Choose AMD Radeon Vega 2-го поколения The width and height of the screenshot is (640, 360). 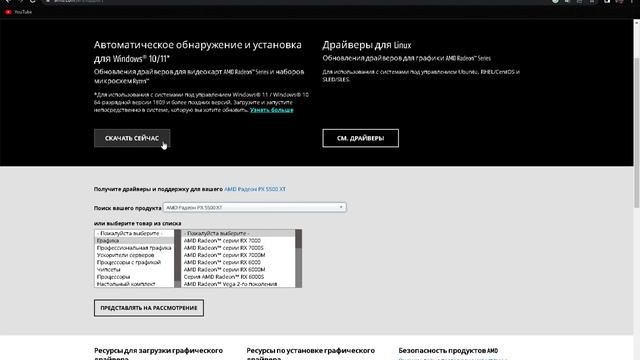coord(238,284)
